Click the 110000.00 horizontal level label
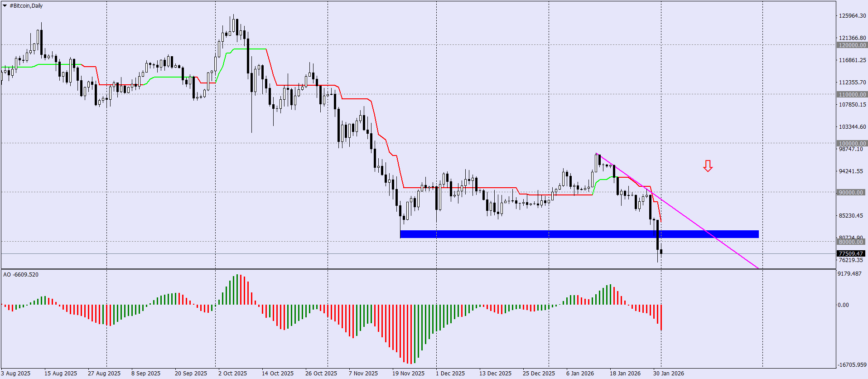This screenshot has width=868, height=379. point(852,94)
